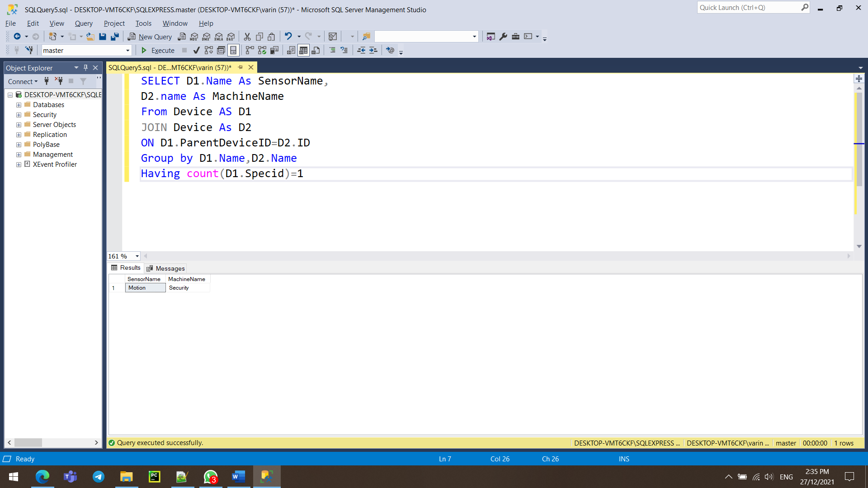Click the Comment out selected lines icon

(x=332, y=50)
